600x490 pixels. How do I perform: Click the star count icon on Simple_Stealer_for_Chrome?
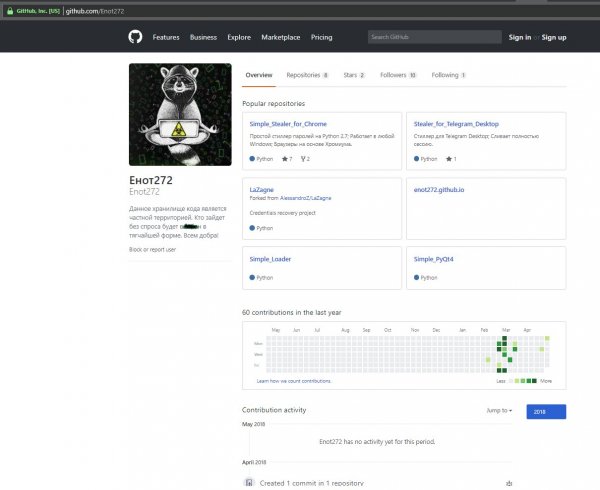pyautogui.click(x=284, y=159)
